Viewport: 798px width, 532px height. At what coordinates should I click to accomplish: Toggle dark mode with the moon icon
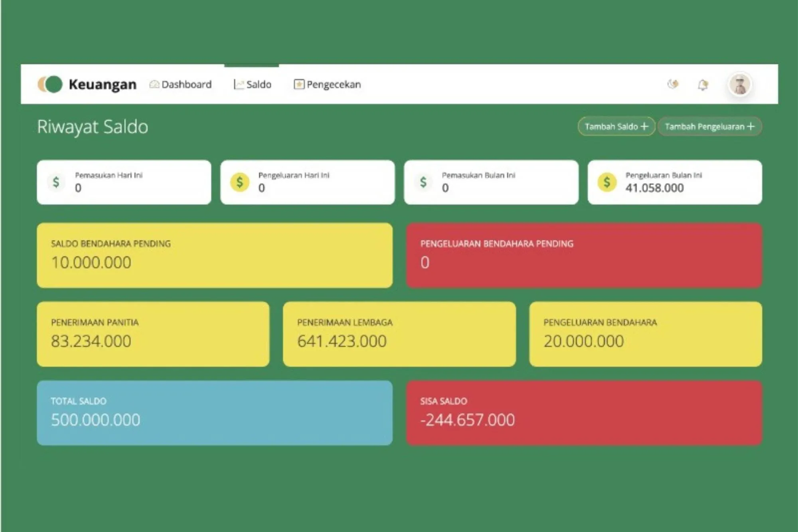point(673,84)
